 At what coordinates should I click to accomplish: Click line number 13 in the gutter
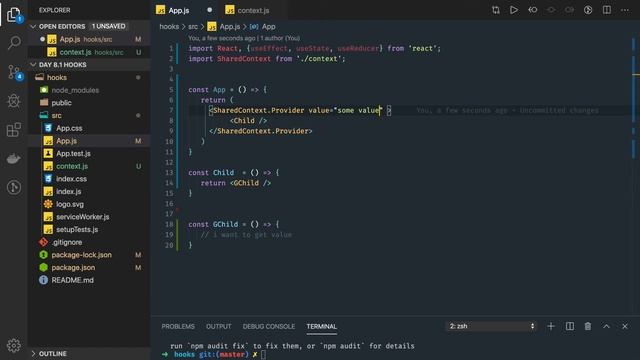[169, 173]
